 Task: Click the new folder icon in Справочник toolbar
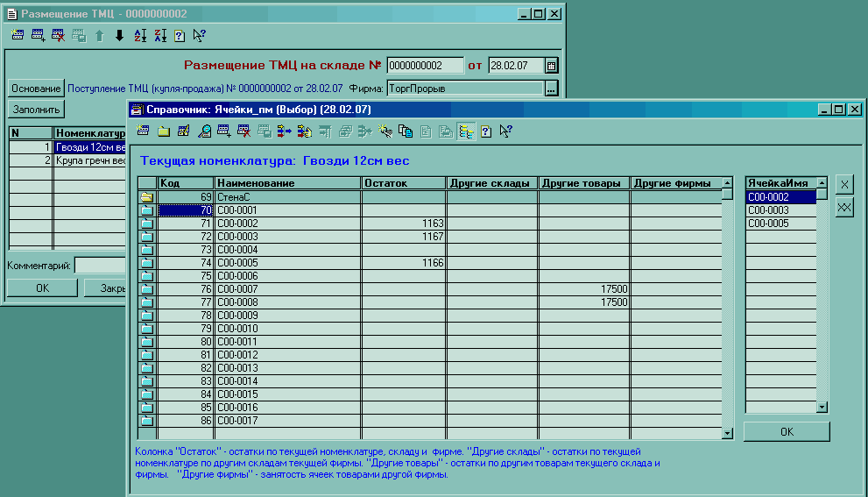pyautogui.click(x=164, y=131)
